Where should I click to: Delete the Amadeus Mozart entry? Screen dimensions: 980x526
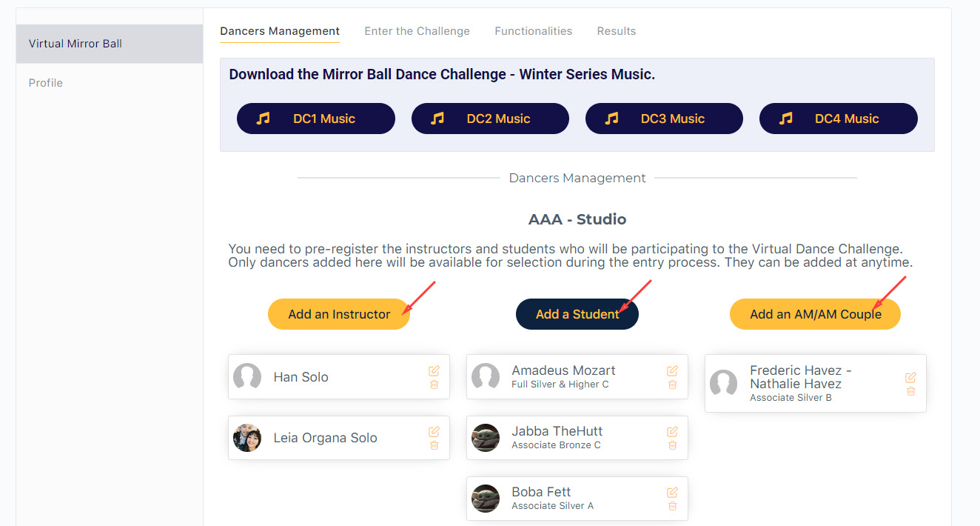(672, 384)
